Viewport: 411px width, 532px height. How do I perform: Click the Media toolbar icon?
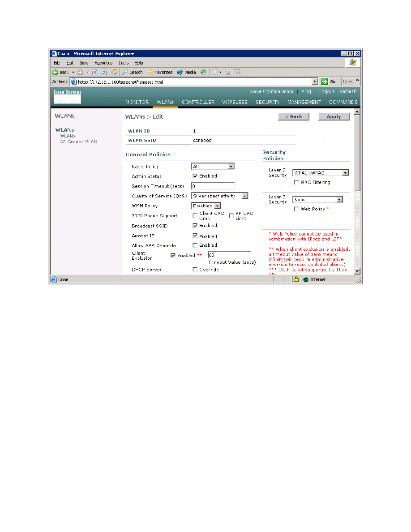[x=180, y=72]
